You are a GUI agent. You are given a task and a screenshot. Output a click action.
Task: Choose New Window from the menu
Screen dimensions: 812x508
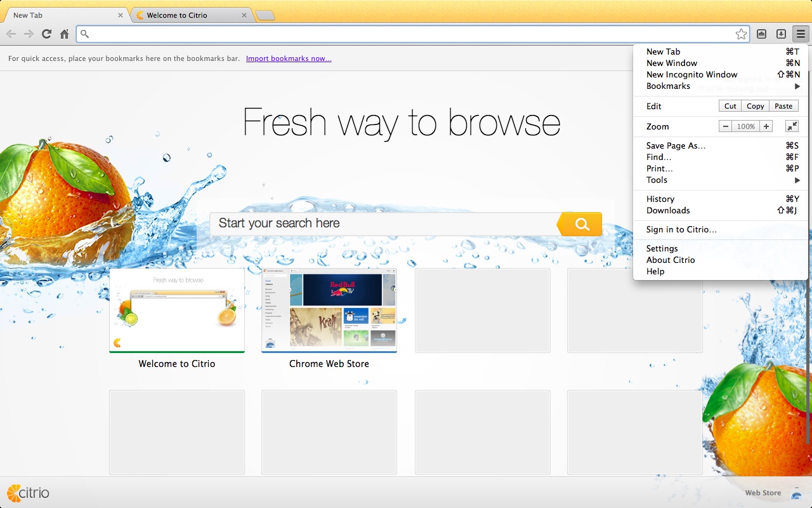click(721, 63)
